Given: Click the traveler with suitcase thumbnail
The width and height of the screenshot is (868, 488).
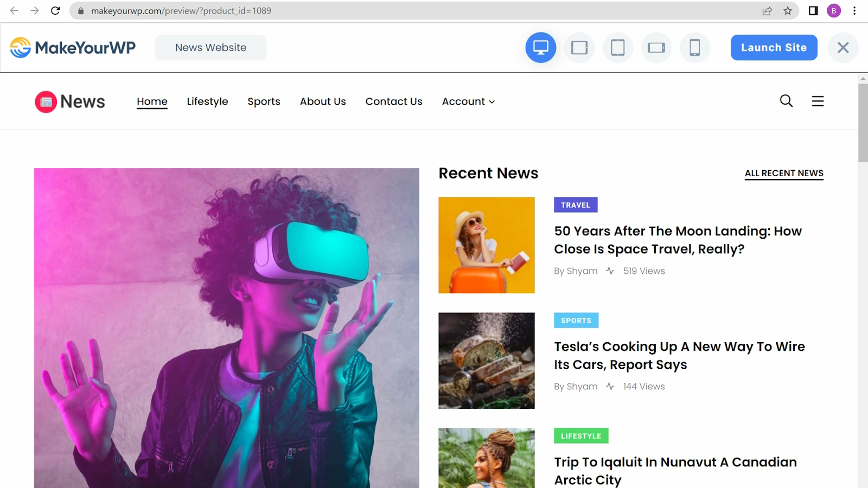Looking at the screenshot, I should click(x=487, y=245).
